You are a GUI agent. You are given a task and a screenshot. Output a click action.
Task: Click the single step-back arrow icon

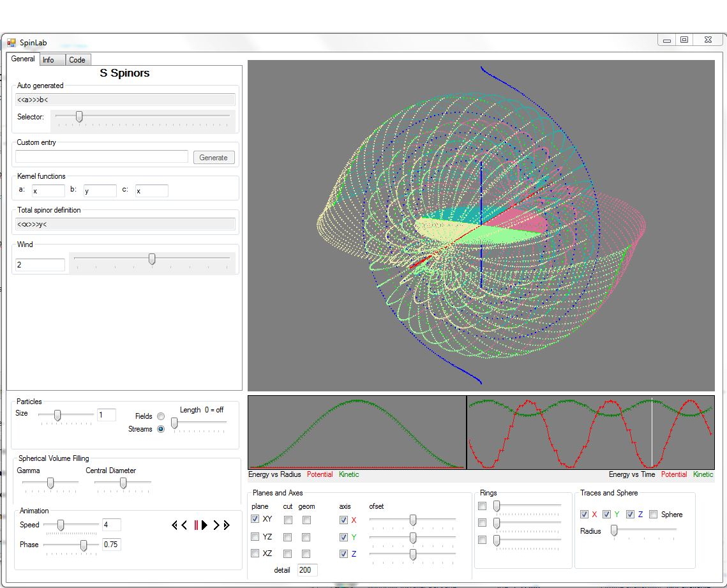pos(184,525)
